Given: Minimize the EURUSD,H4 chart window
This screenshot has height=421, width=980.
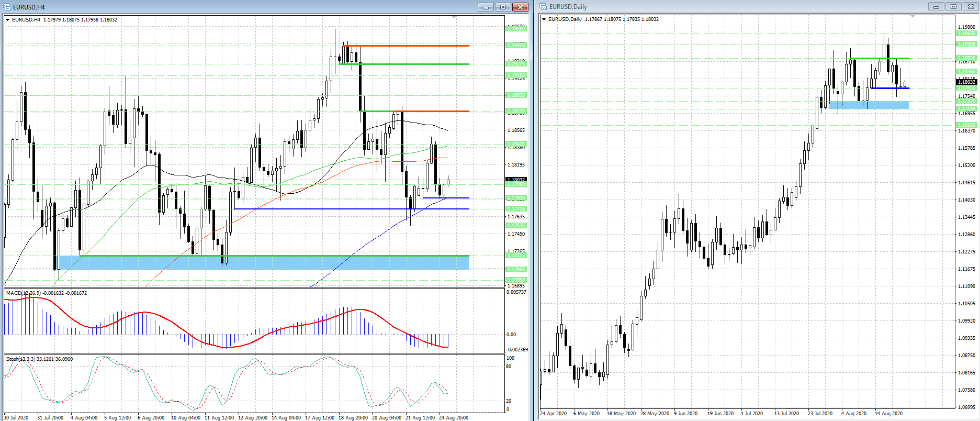Looking at the screenshot, I should [x=486, y=7].
